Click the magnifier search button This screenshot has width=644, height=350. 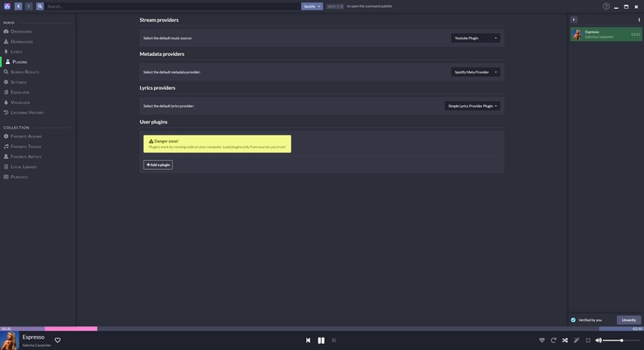[x=40, y=6]
